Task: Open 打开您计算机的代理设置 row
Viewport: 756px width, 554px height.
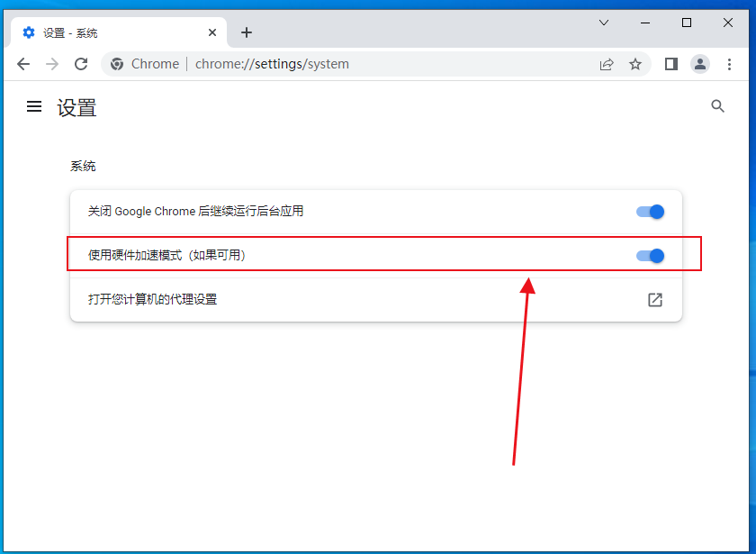Action: [x=376, y=300]
